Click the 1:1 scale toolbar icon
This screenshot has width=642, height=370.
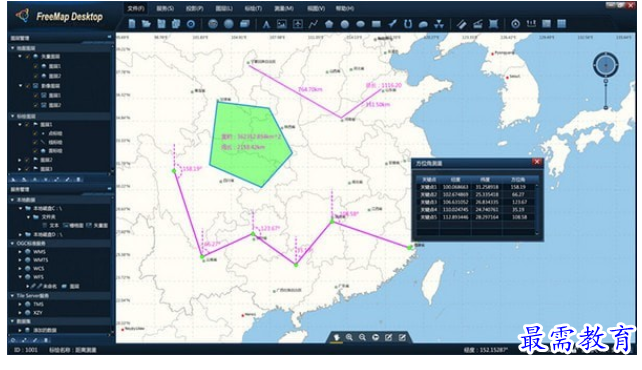click(531, 24)
